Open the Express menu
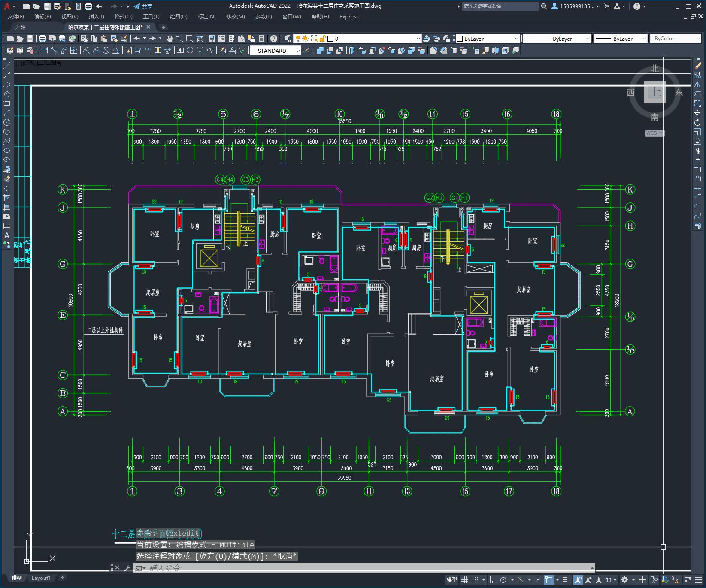This screenshot has height=588, width=706. click(x=349, y=17)
